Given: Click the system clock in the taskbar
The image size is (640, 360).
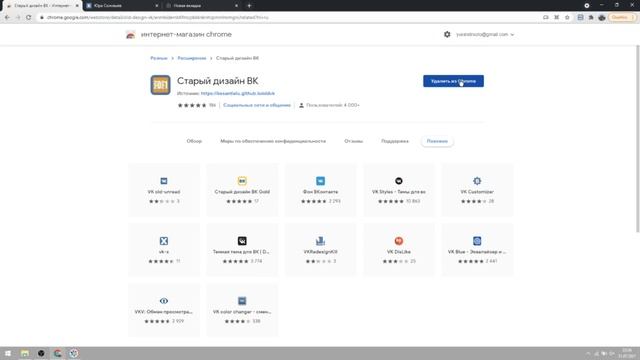Looking at the screenshot, I should [628, 353].
